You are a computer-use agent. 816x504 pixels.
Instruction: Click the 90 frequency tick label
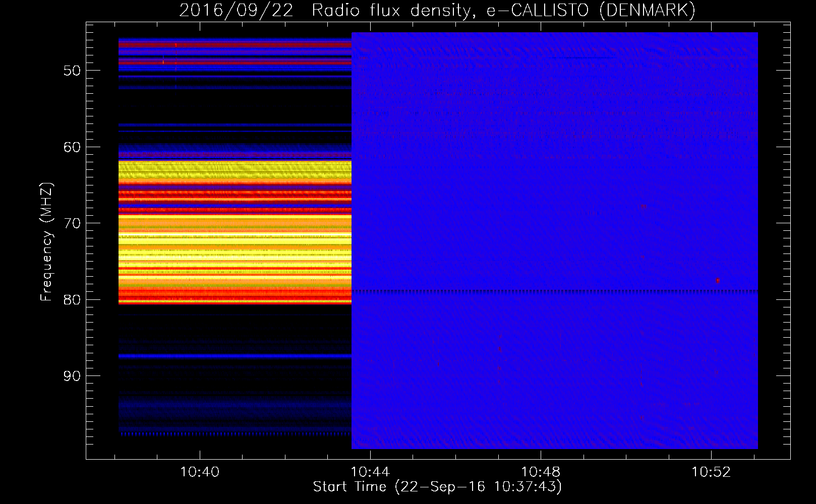click(x=72, y=376)
